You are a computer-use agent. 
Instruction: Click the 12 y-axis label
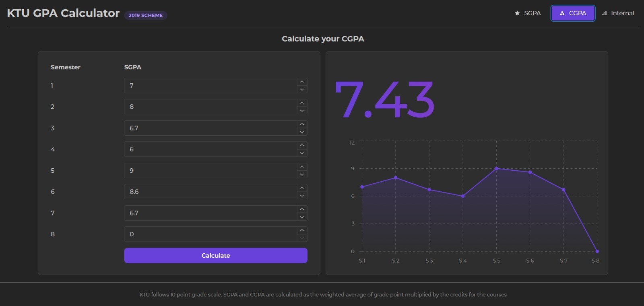[x=352, y=143]
